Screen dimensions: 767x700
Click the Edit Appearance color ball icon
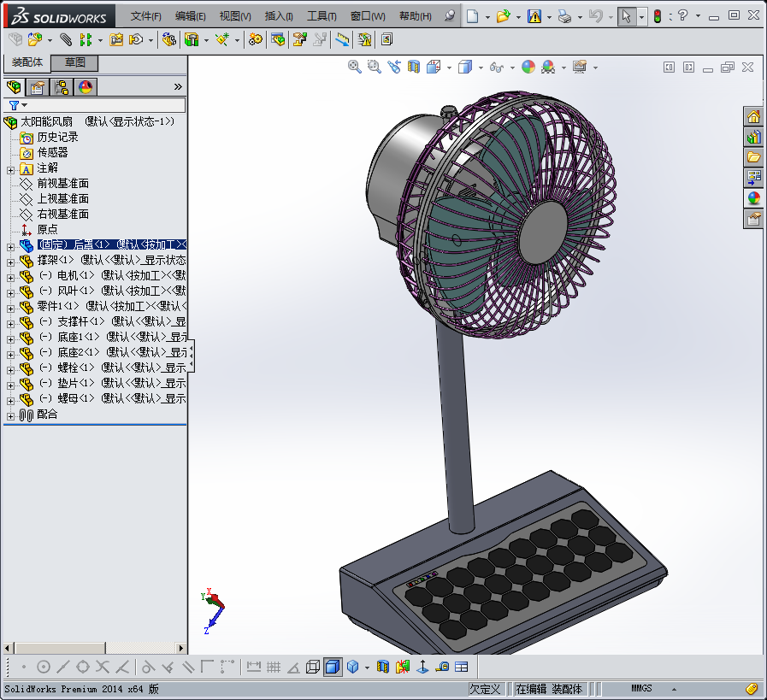528,67
